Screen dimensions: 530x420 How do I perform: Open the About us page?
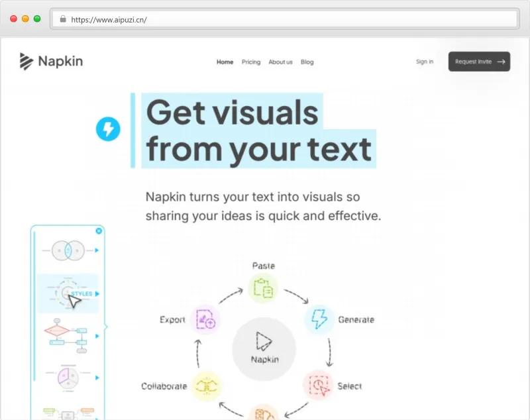[280, 62]
